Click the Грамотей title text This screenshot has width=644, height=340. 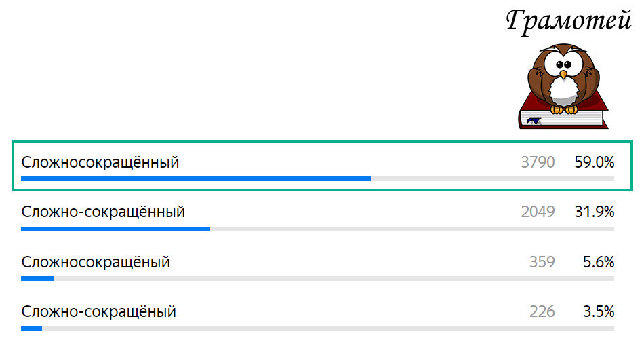[x=569, y=21]
